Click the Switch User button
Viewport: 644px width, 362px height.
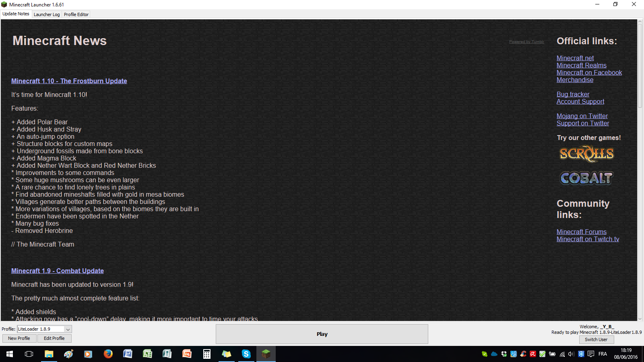tap(596, 339)
